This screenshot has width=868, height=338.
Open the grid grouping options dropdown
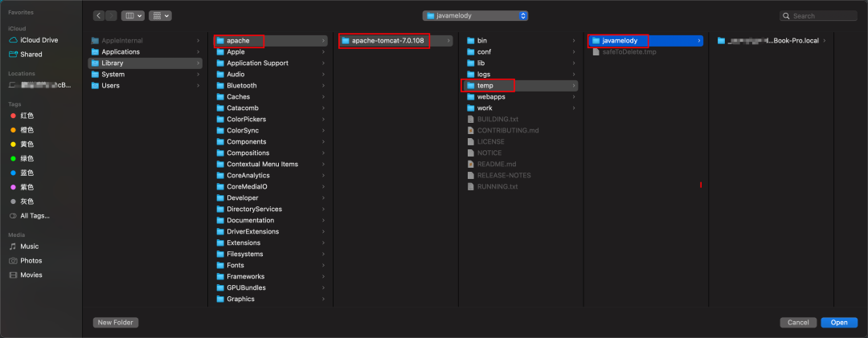point(160,16)
